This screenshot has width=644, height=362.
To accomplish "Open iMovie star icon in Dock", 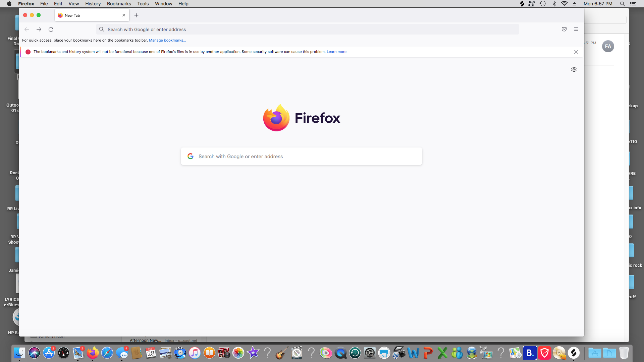I will coord(253,353).
